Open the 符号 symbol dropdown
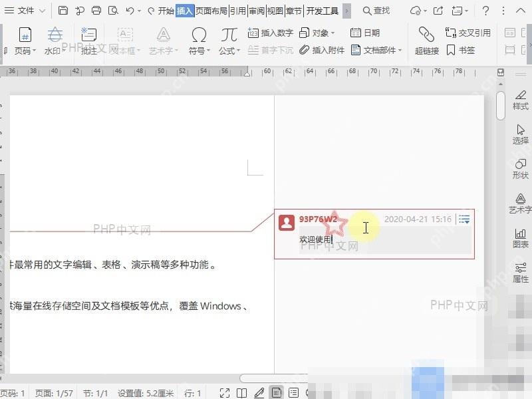 point(199,41)
